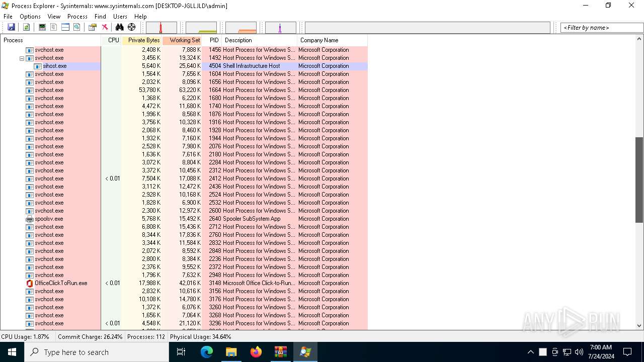Click the 53,780 K private bytes value
644x362 pixels.
click(x=150, y=90)
